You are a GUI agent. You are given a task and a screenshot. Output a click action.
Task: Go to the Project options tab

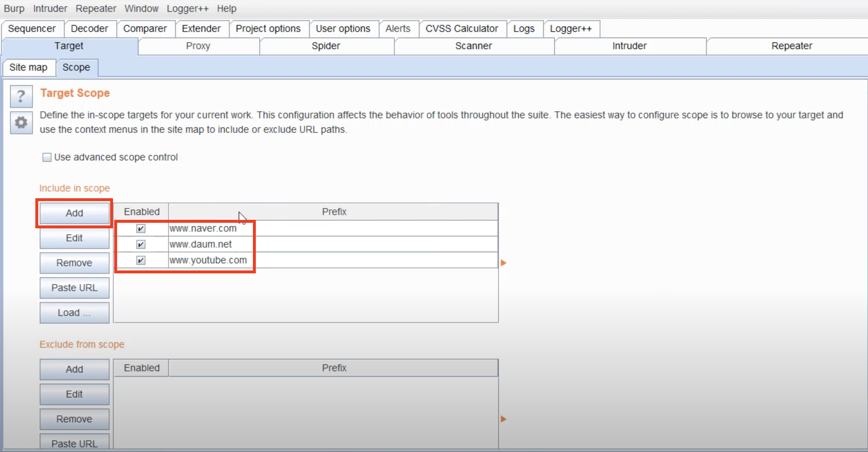[268, 29]
